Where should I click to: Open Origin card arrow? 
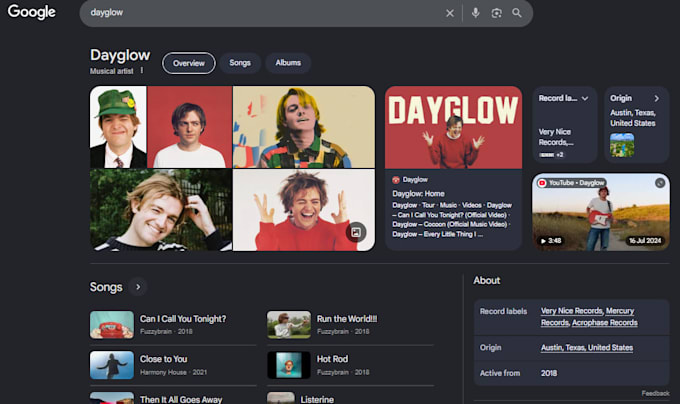point(657,98)
